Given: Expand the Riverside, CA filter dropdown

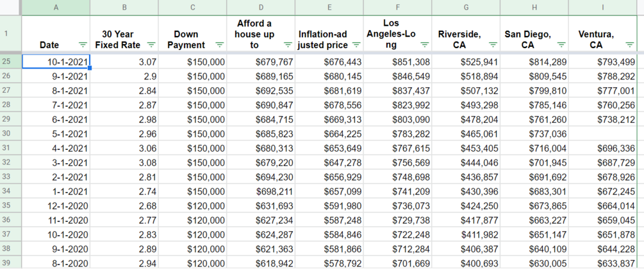Looking at the screenshot, I should [493, 45].
